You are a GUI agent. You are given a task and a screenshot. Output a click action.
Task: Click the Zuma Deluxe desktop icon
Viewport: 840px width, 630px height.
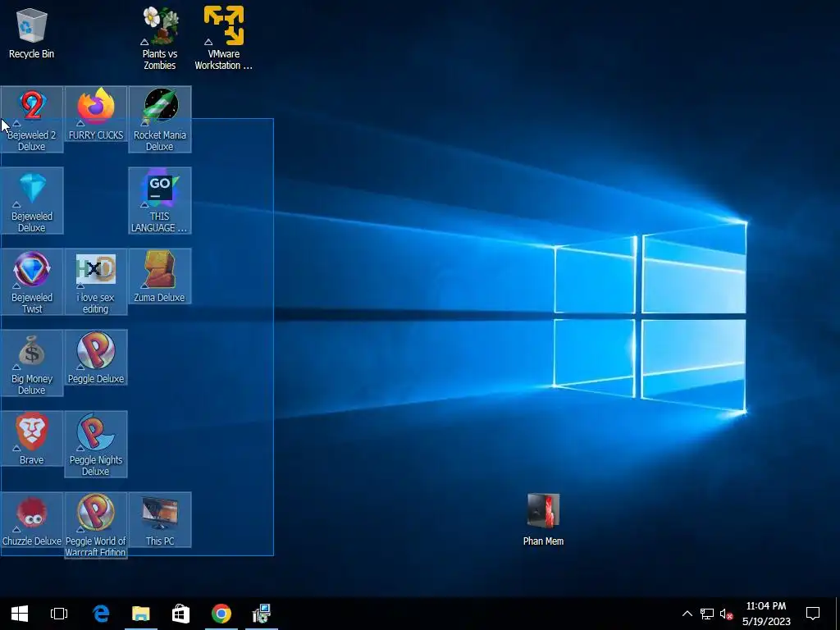coord(160,276)
